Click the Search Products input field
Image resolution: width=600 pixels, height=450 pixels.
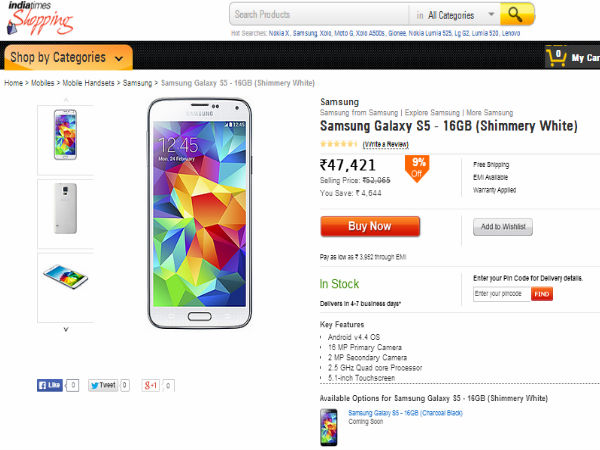point(320,15)
